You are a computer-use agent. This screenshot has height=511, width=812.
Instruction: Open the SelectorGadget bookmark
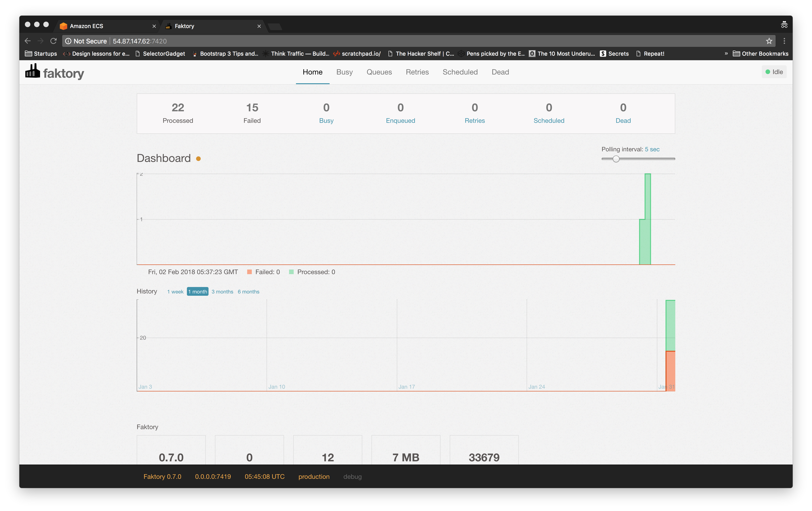[160, 54]
